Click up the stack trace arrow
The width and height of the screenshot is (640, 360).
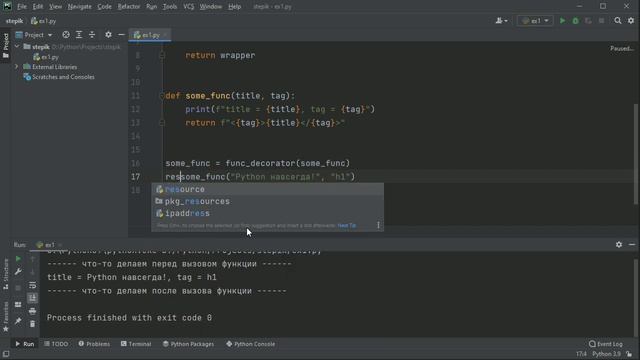click(33, 259)
